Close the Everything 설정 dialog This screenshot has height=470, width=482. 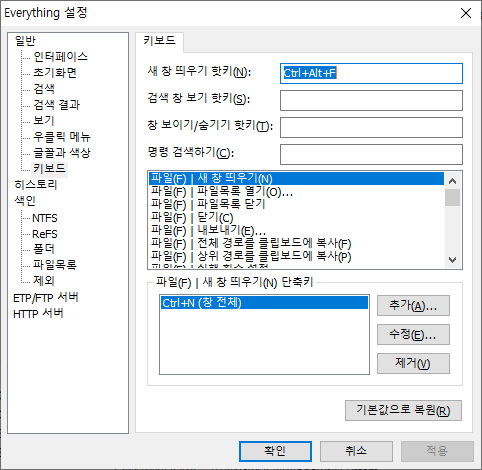(x=466, y=13)
